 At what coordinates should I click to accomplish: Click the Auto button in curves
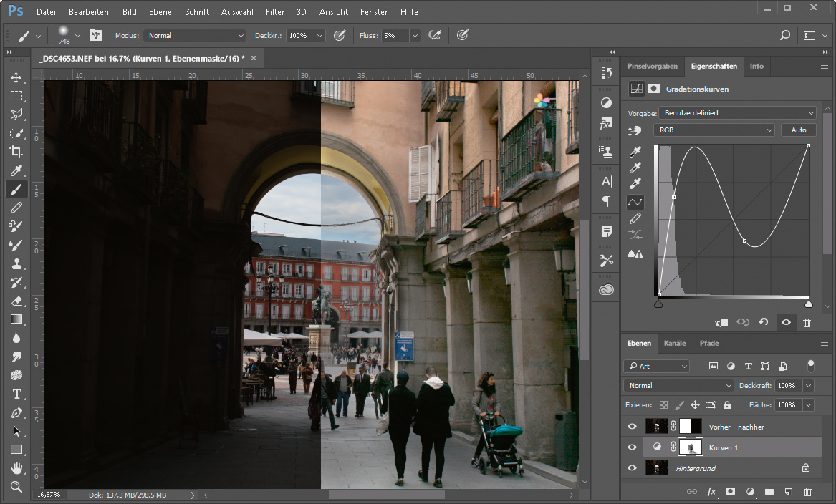pos(799,130)
